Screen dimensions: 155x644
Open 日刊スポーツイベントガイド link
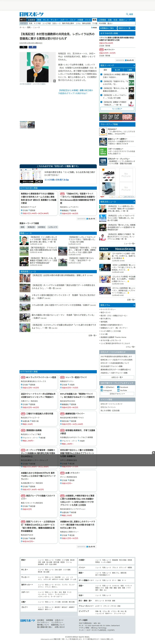tap(111, 404)
